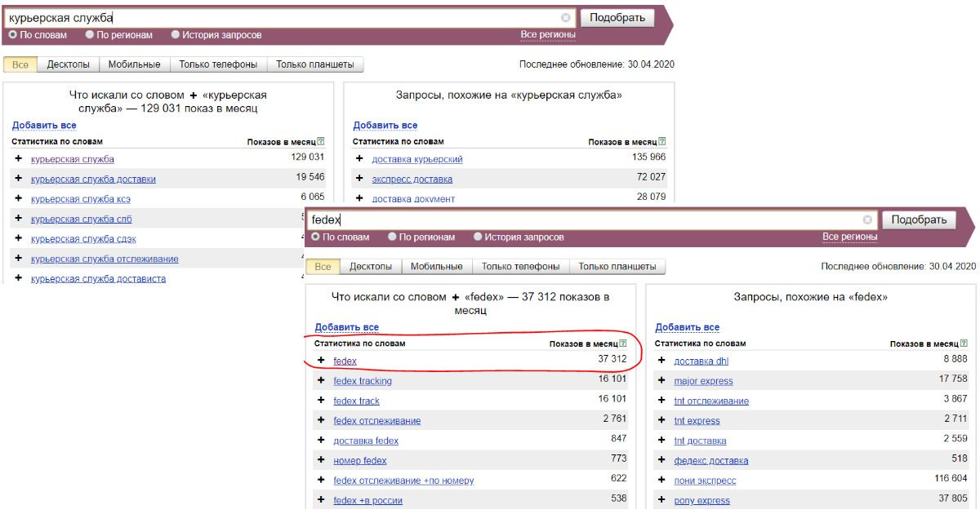This screenshot has width=980, height=514.
Task: Add «экспресс доставка» with its plus icon
Action: click(359, 179)
